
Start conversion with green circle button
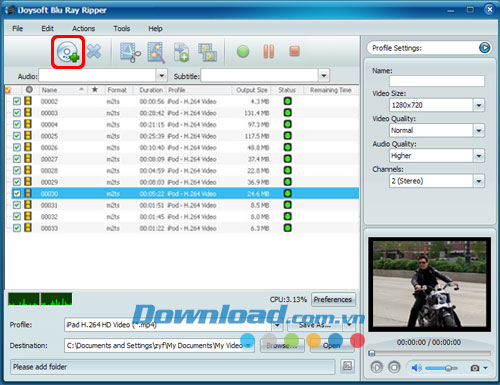243,52
